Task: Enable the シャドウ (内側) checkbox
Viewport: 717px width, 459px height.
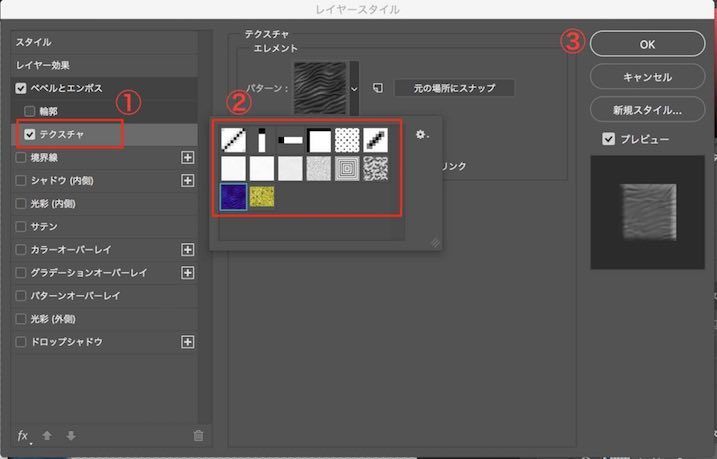Action: [x=21, y=181]
